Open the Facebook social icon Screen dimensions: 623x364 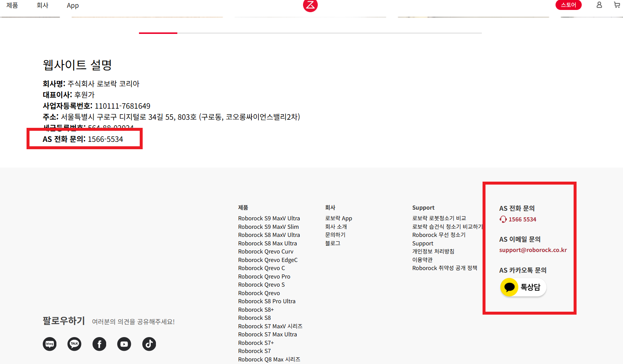click(x=100, y=344)
